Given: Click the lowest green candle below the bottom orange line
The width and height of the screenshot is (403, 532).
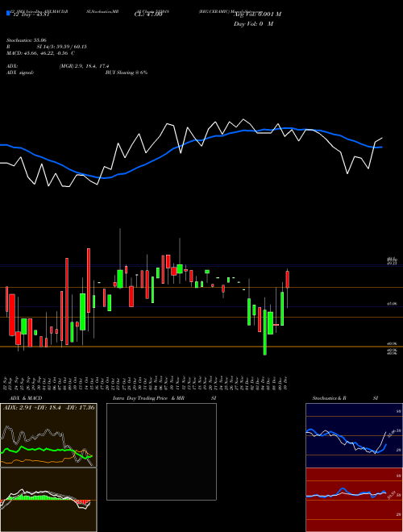Looking at the screenshot, I should click(x=265, y=332).
